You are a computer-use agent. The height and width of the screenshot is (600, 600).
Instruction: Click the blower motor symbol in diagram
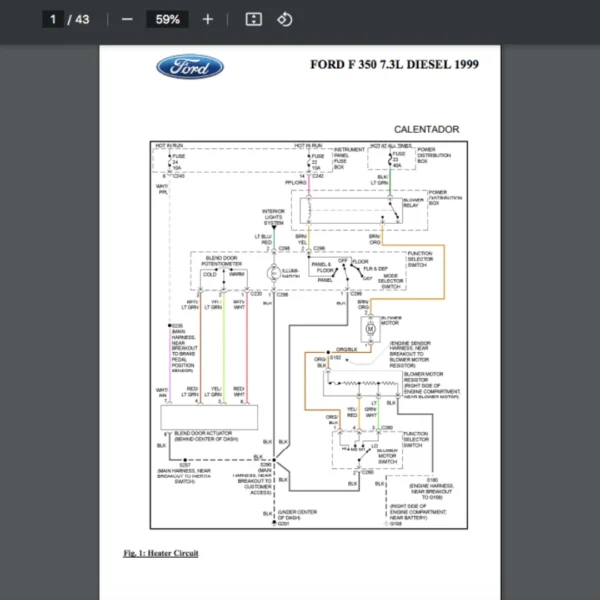coord(368,328)
